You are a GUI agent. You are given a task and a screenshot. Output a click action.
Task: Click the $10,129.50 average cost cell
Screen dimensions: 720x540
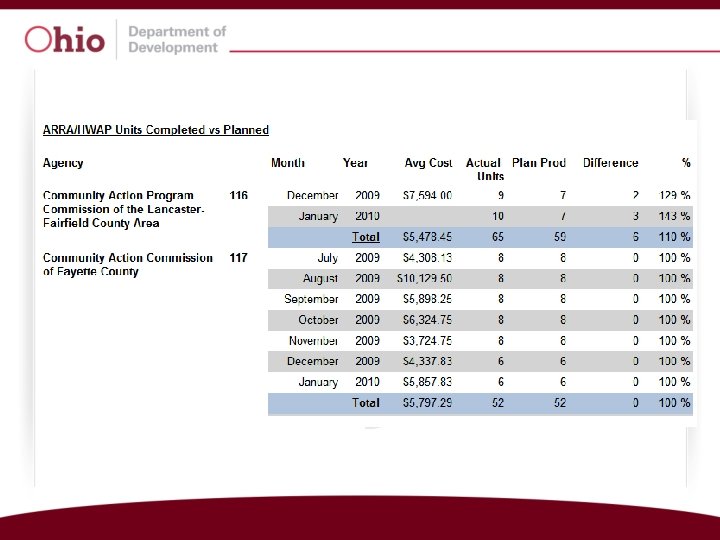point(424,279)
